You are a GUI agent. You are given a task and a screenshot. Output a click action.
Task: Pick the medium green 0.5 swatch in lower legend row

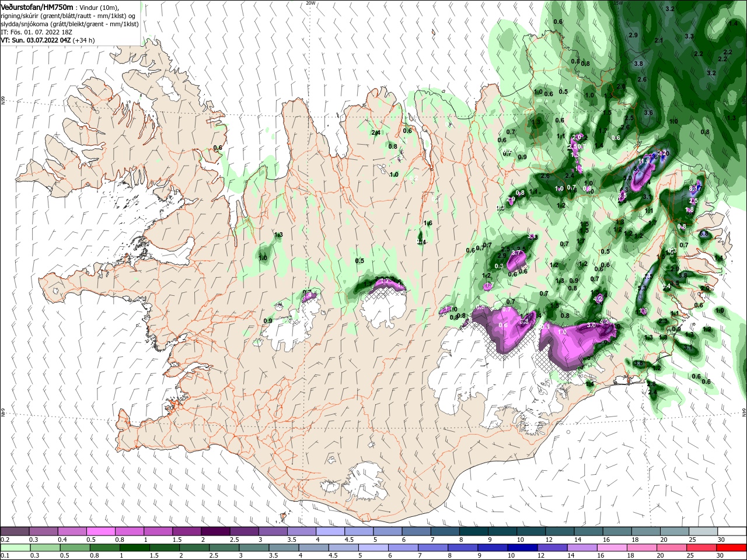pyautogui.click(x=75, y=548)
